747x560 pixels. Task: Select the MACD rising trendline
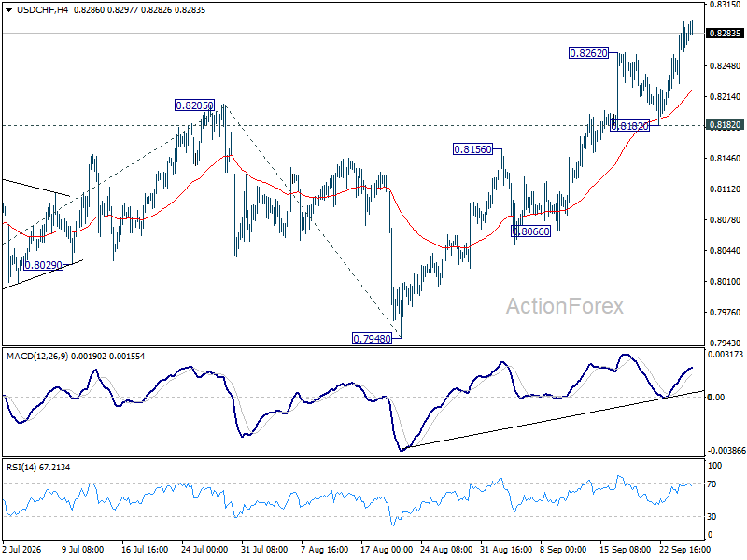click(553, 420)
